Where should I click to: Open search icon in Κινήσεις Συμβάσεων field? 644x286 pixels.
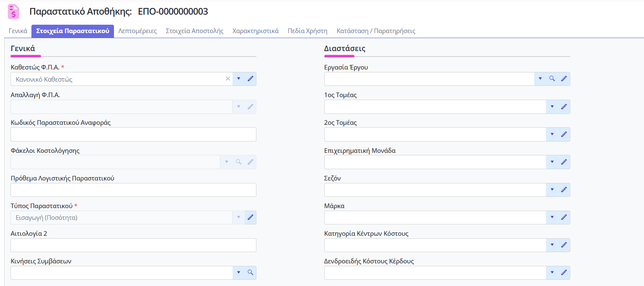[x=250, y=273]
